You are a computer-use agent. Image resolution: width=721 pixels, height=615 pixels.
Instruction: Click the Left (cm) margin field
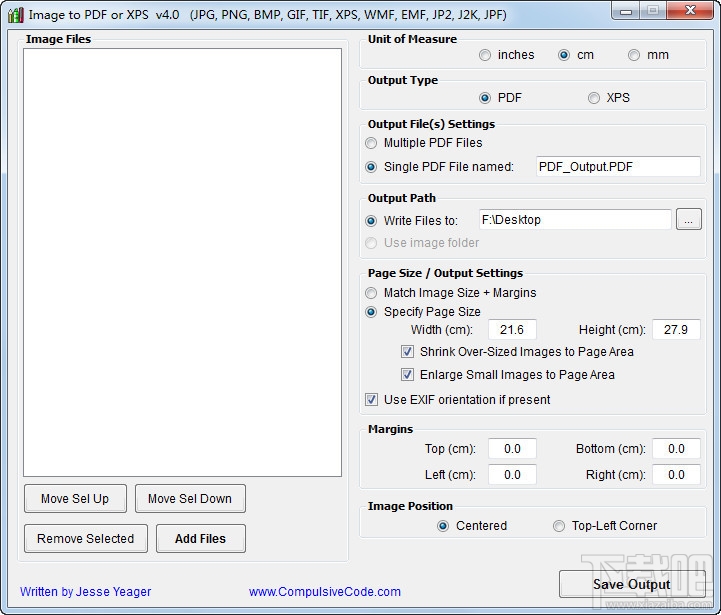(x=512, y=475)
